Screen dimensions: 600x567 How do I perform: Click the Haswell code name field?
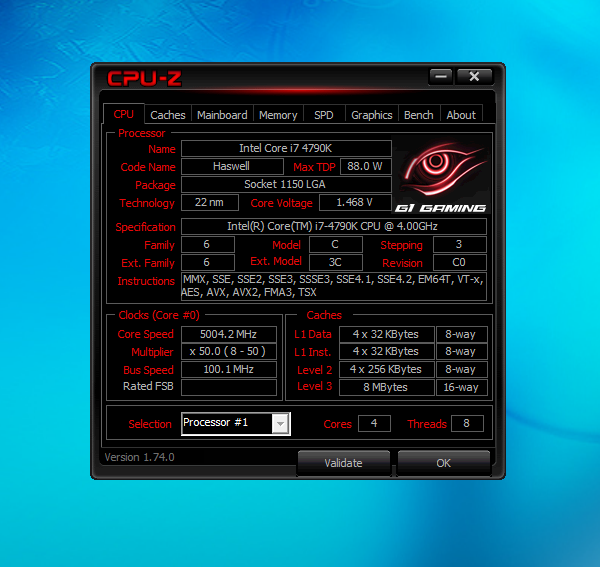[x=232, y=166]
